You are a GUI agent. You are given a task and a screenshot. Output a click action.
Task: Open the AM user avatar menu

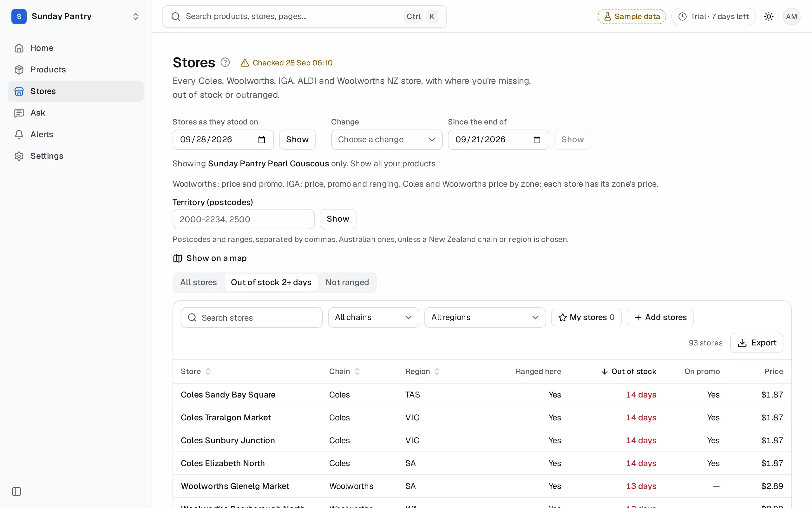click(791, 17)
